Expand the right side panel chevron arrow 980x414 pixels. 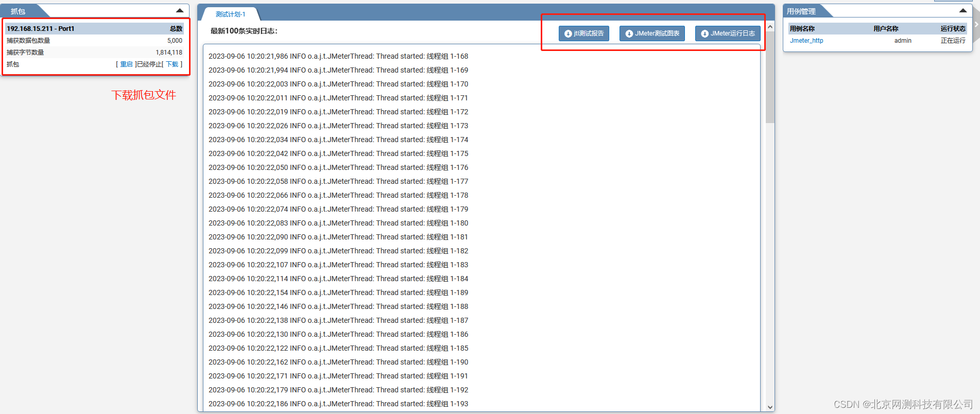976,24
